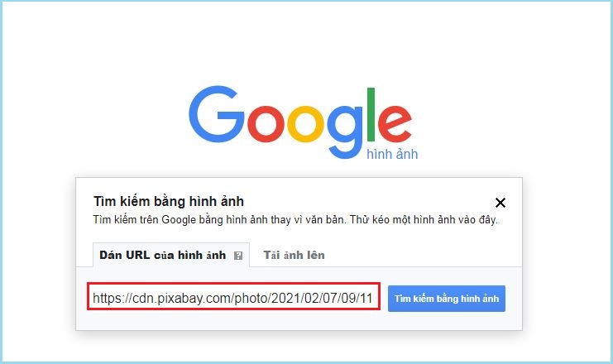This screenshot has height=364, width=613.
Task: Click the word Google in the description sentence
Action: [178, 220]
